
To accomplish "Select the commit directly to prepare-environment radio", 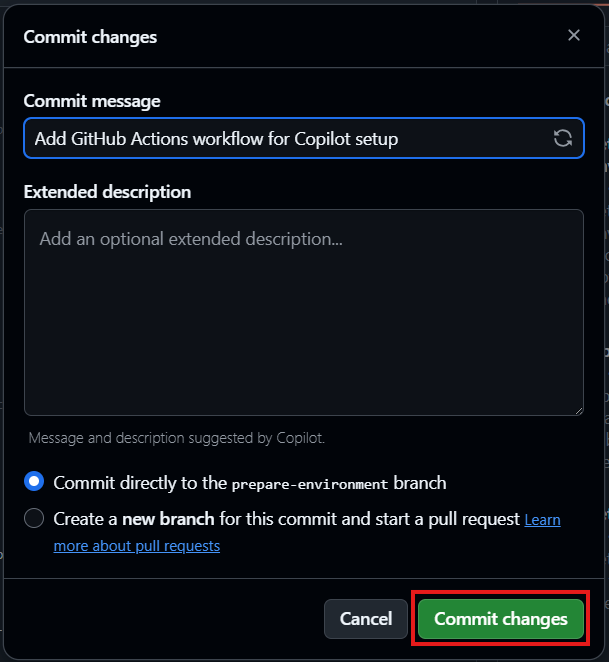I will (34, 482).
